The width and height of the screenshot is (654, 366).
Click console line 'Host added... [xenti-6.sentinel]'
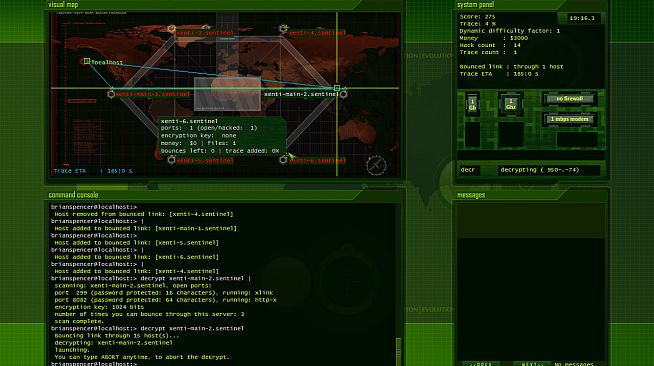pyautogui.click(x=136, y=257)
